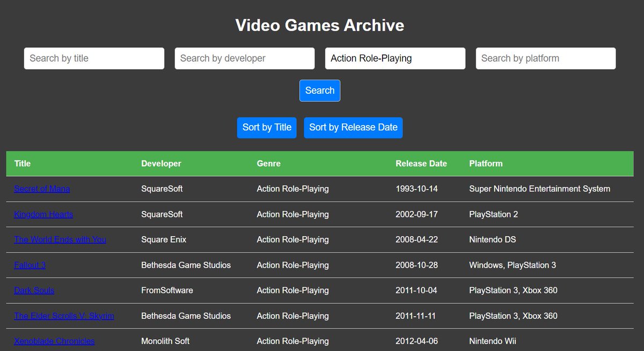Image resolution: width=644 pixels, height=351 pixels.
Task: Focus the Search by platform field
Action: pos(546,58)
